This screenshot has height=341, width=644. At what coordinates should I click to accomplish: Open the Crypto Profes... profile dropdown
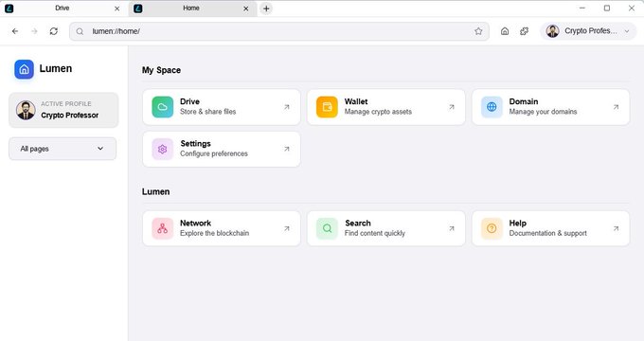588,31
